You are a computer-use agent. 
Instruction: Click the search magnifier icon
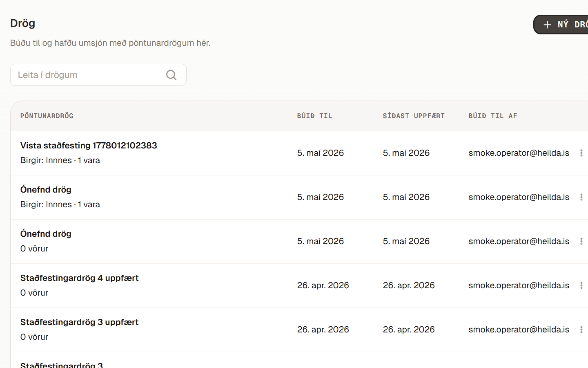pyautogui.click(x=171, y=75)
